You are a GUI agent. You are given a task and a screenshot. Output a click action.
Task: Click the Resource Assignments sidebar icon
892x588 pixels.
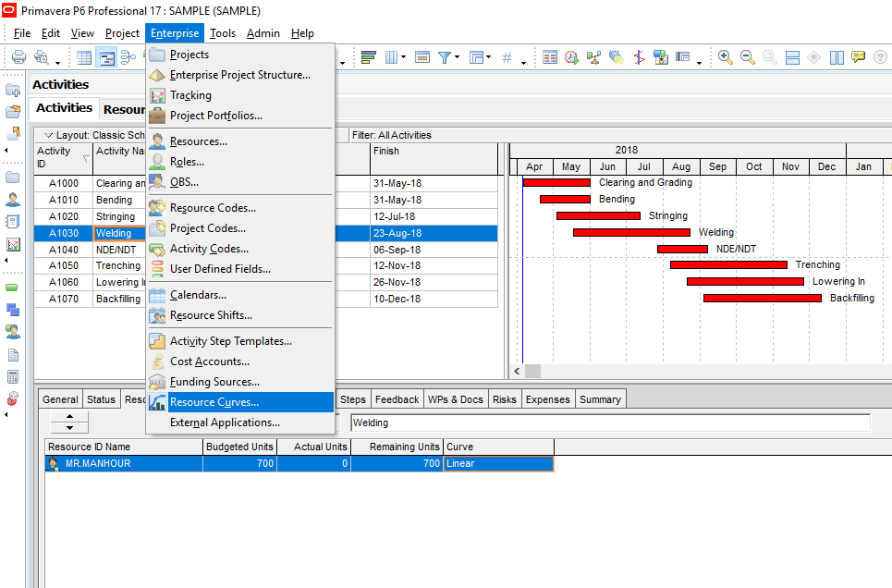click(x=13, y=332)
